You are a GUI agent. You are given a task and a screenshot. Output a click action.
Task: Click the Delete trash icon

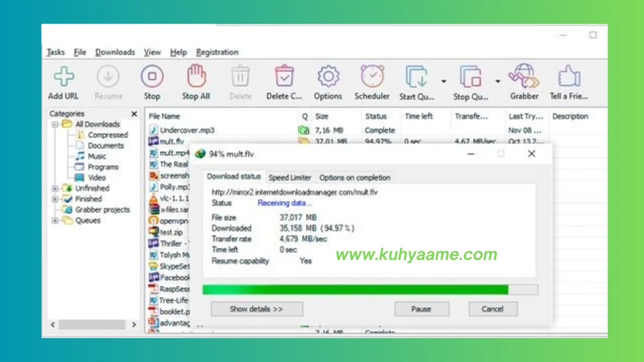coord(240,77)
